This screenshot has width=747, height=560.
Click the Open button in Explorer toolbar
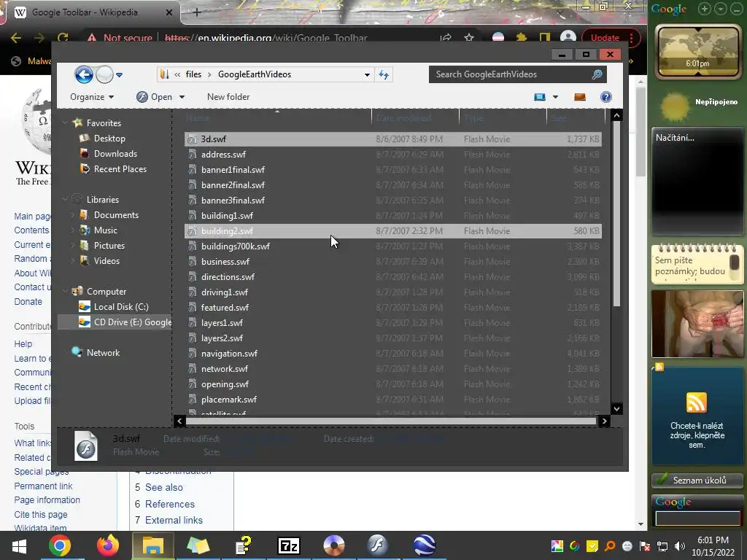pyautogui.click(x=155, y=97)
